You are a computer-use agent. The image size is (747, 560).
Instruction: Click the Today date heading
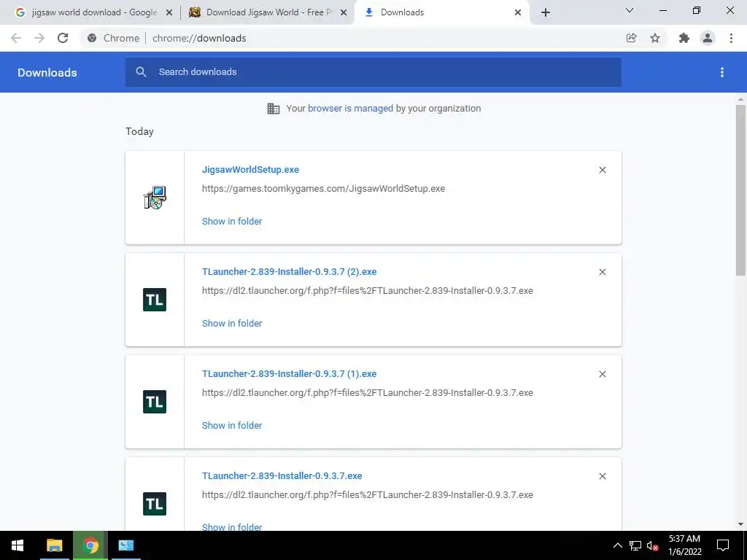tap(139, 131)
